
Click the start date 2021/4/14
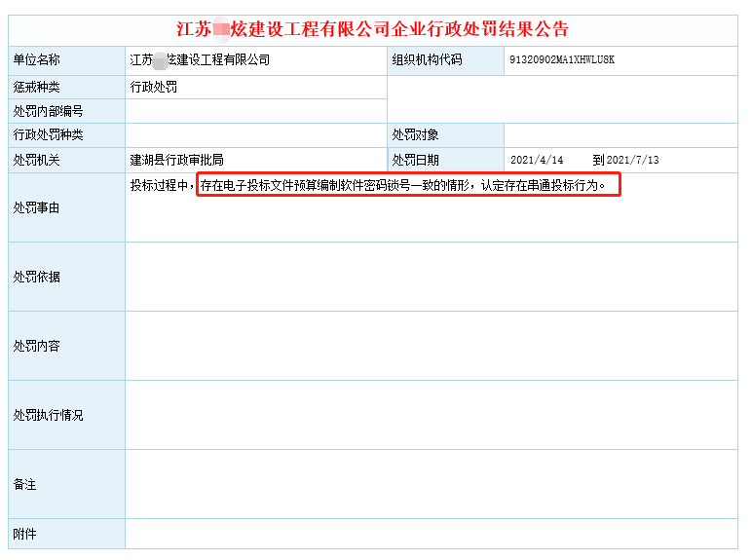click(x=537, y=161)
